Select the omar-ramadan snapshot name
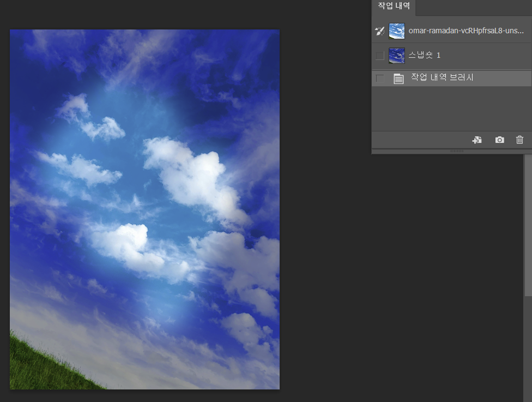The height and width of the screenshot is (402, 532). 466,31
